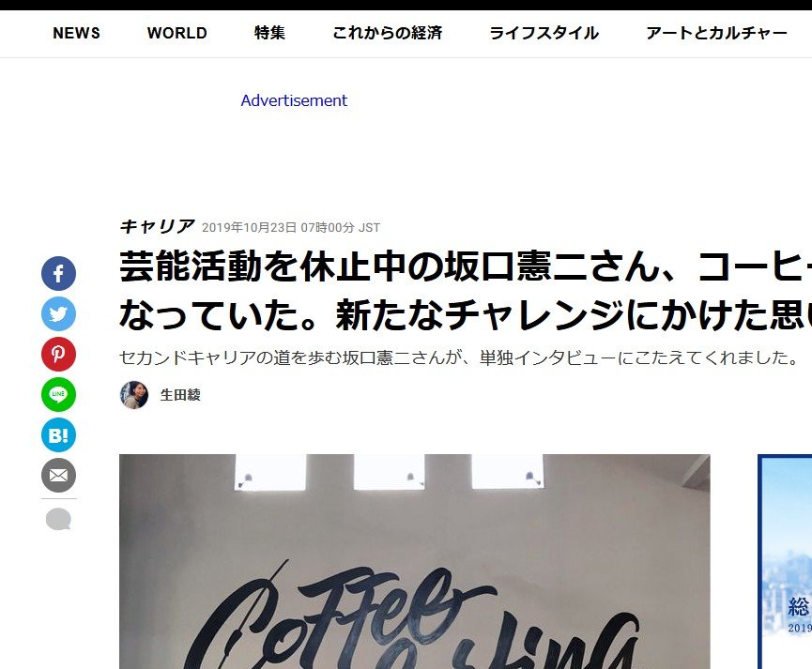Open comments speech bubble icon
812x669 pixels.
click(58, 519)
